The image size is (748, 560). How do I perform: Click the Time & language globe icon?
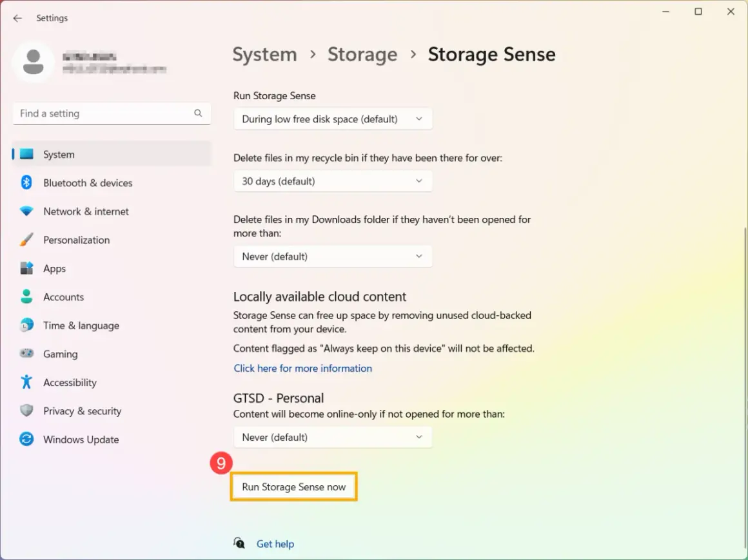[26, 325]
